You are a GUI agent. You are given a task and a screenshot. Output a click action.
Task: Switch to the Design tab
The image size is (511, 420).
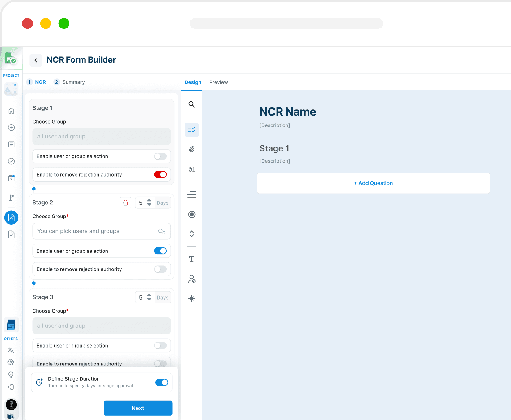pos(193,82)
